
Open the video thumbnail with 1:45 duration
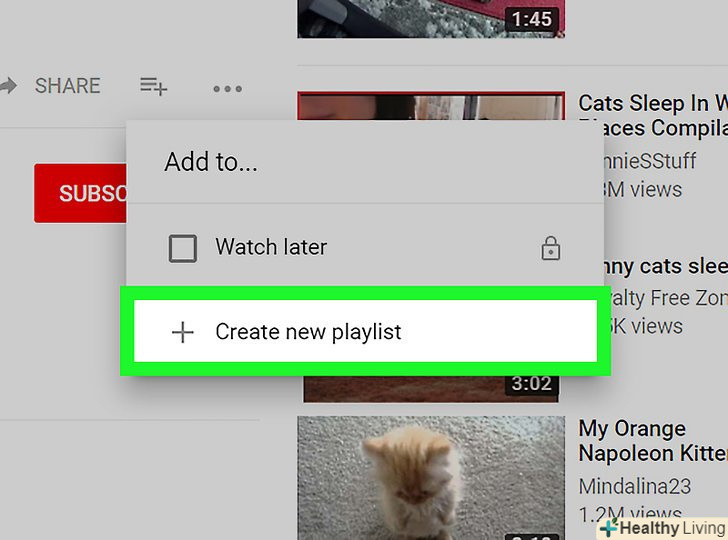(431, 19)
